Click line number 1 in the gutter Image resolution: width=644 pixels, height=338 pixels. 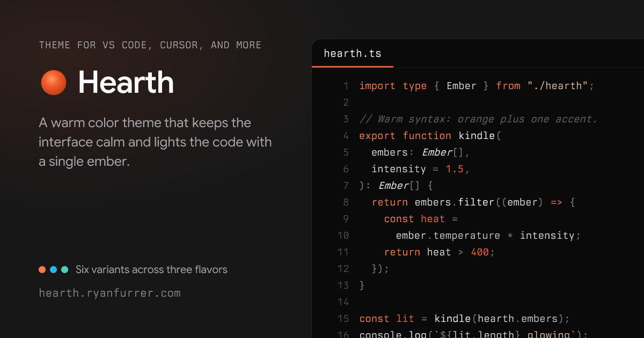click(x=346, y=86)
